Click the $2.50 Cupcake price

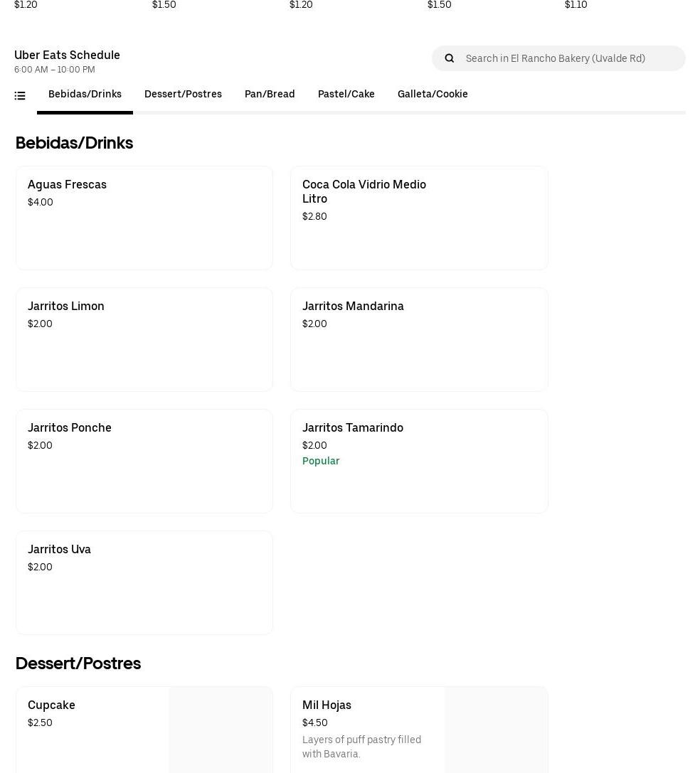point(40,723)
